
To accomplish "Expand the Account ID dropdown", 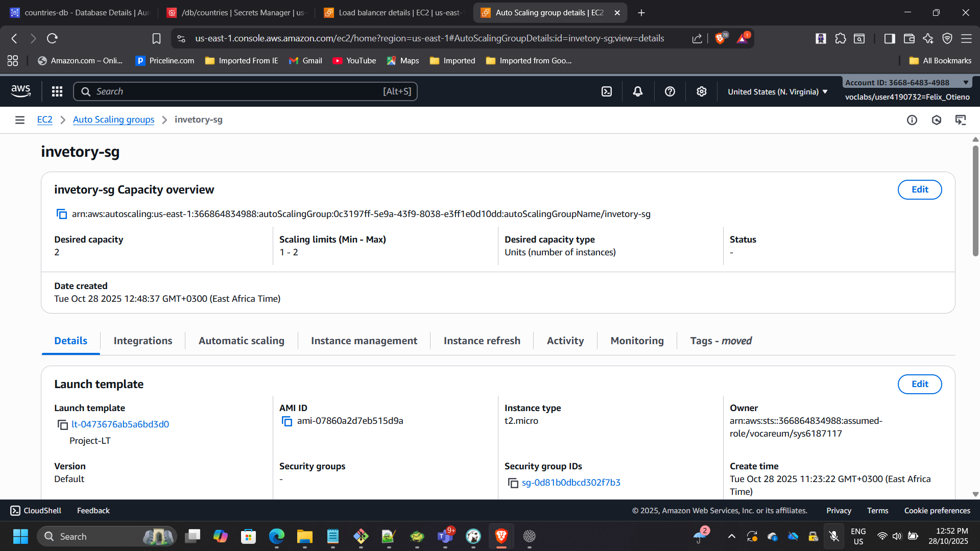I will [965, 82].
